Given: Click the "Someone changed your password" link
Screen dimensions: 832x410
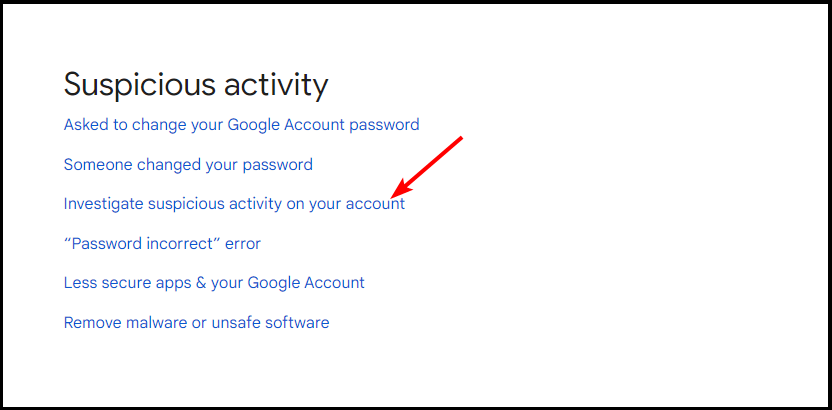Looking at the screenshot, I should 188,164.
